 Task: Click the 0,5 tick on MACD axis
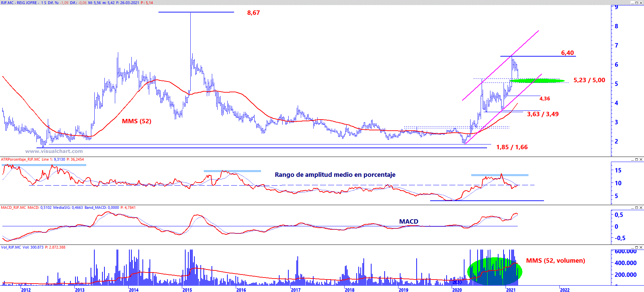pos(619,215)
